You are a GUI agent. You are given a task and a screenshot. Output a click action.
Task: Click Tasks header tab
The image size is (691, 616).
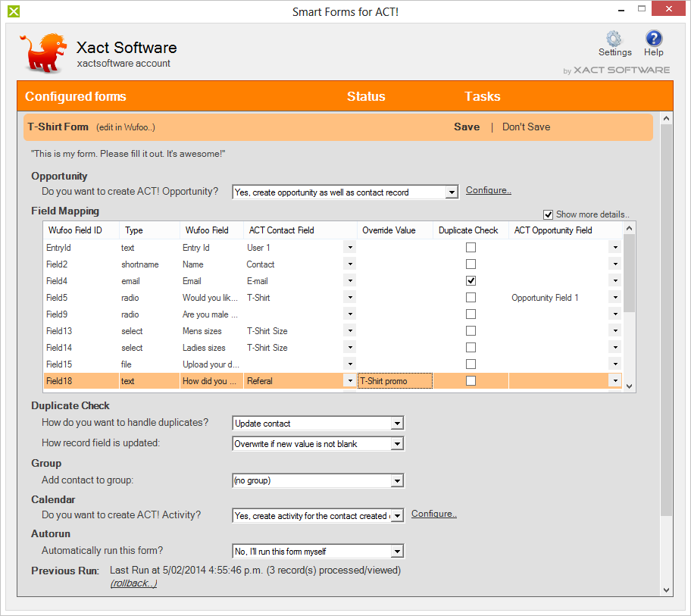(x=482, y=96)
